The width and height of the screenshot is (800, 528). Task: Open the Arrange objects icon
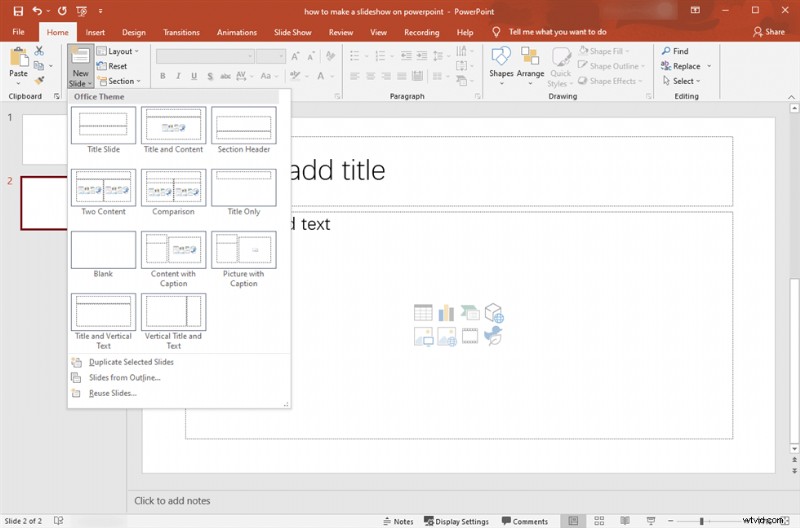pos(530,56)
